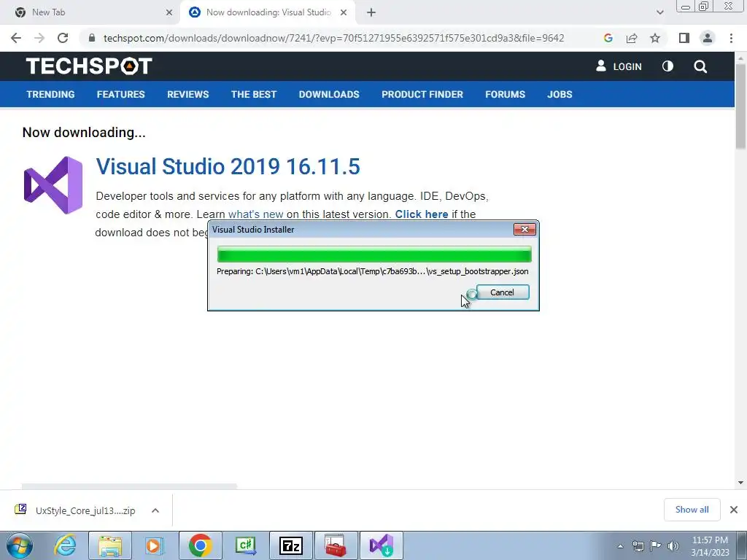Select the Now downloading: Visual Studio tab
The width and height of the screenshot is (747, 560).
(268, 12)
